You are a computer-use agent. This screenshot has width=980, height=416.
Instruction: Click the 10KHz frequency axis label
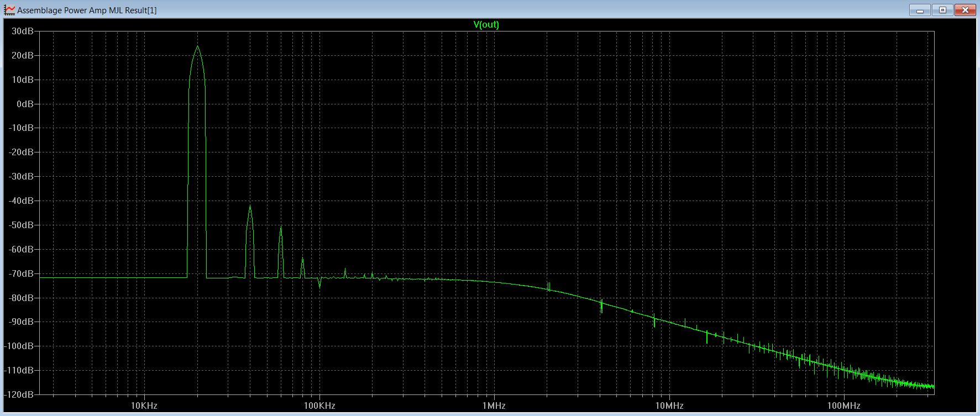click(x=144, y=406)
